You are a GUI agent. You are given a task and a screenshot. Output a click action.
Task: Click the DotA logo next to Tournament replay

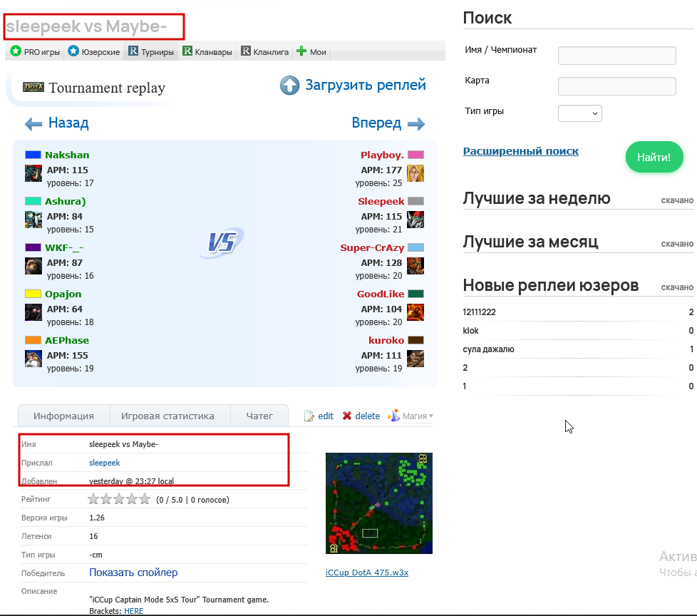(x=33, y=87)
